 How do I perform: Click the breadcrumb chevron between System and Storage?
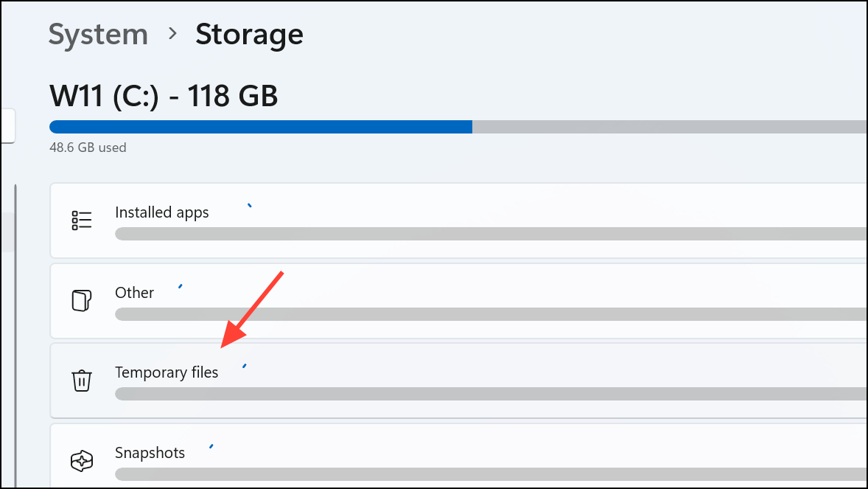[x=172, y=34]
